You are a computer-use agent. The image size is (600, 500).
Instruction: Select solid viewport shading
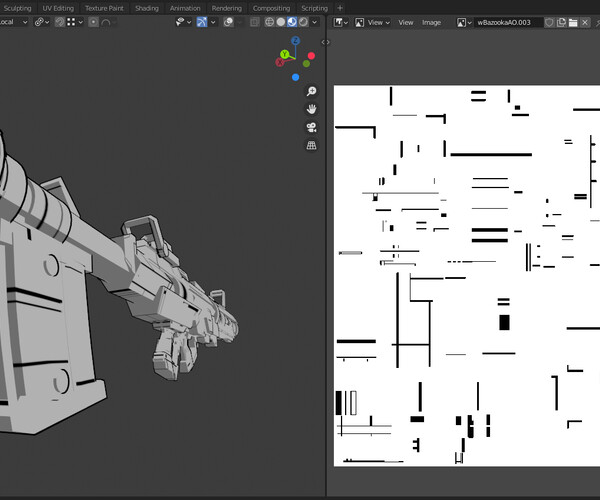tap(281, 22)
